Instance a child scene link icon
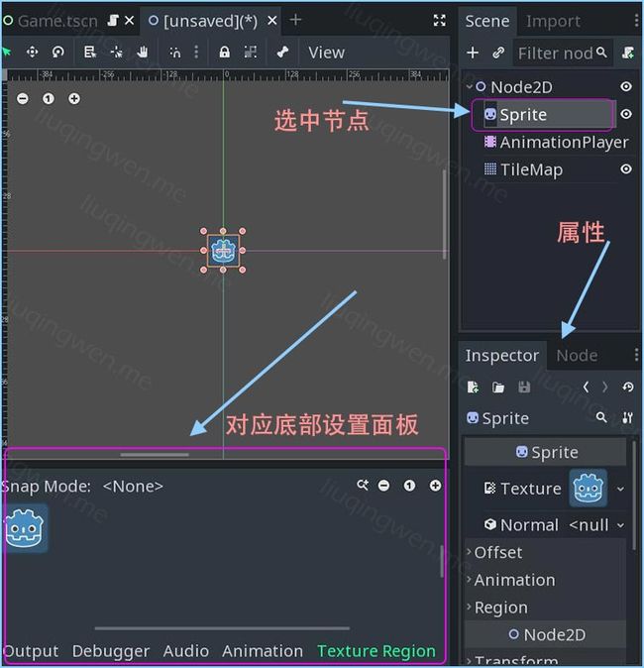644x668 pixels. coord(498,53)
